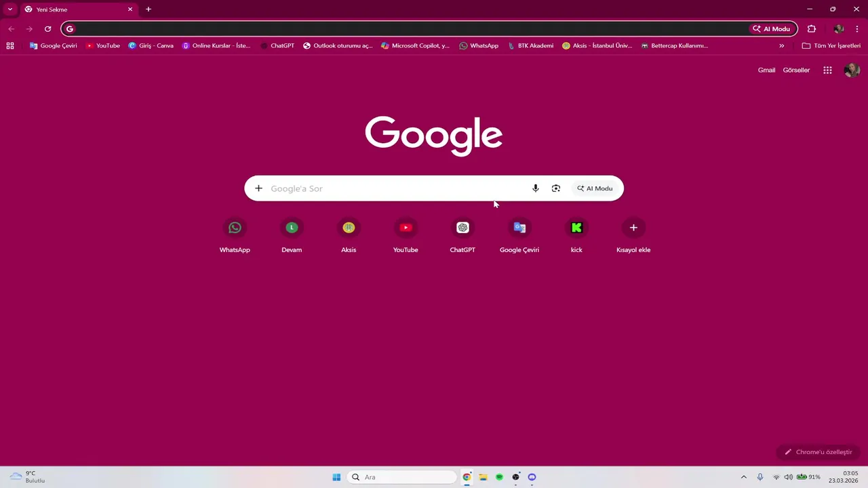Open the Devam shortcut tile
Screen dimensions: 868x488
pos(292,236)
